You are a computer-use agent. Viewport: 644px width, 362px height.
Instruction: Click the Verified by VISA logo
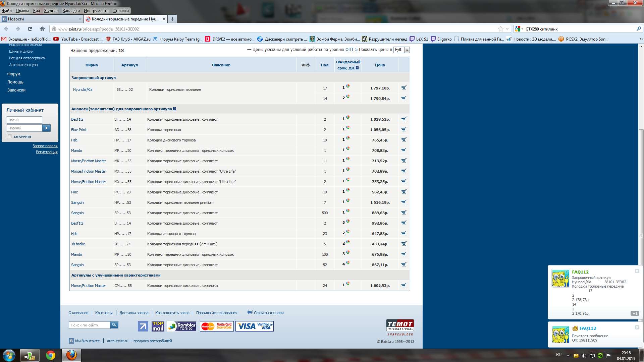point(255,326)
